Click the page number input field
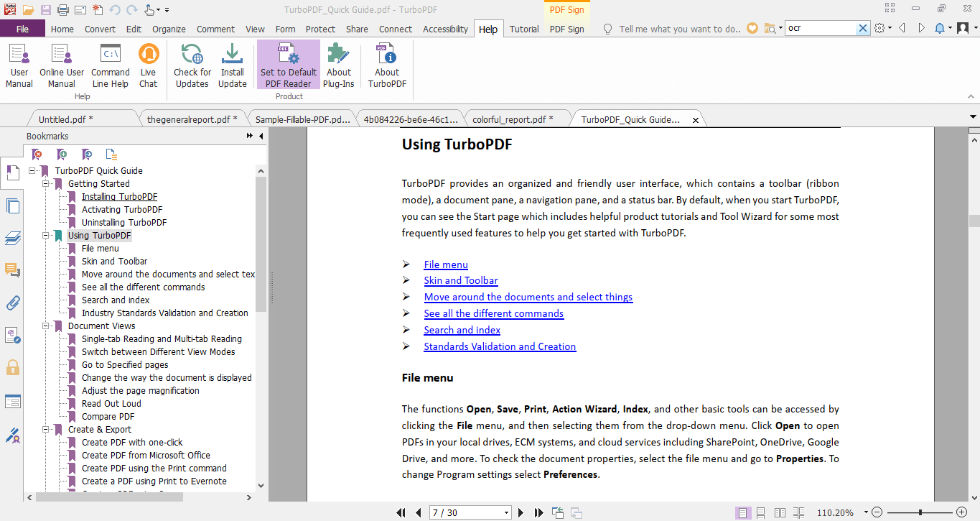Image resolution: width=980 pixels, height=521 pixels. (x=465, y=512)
